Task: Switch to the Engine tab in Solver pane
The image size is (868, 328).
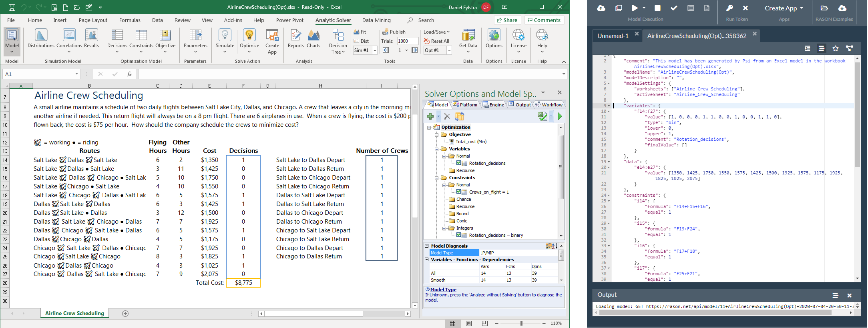Action: point(493,104)
